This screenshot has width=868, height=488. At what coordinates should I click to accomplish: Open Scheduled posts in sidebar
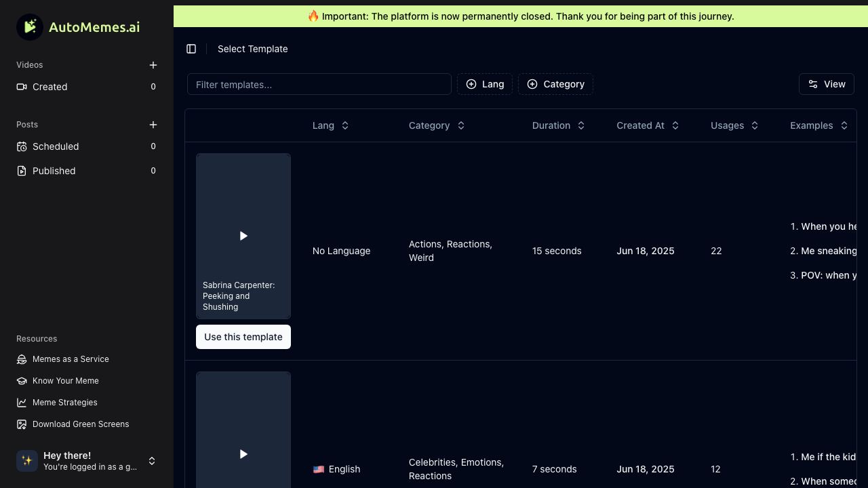coord(87,146)
